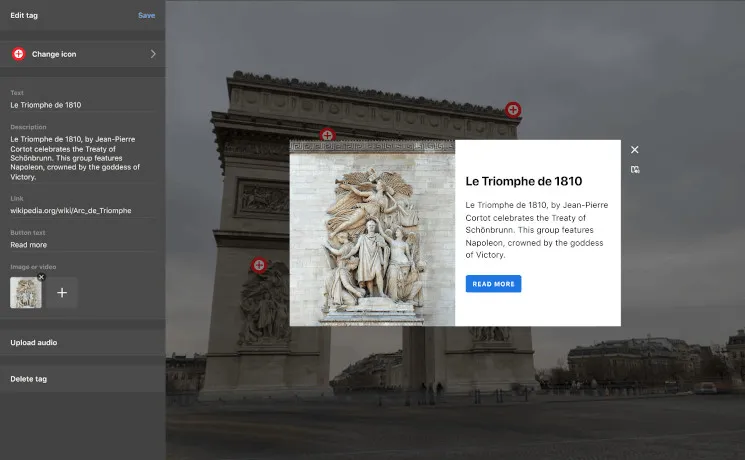Image resolution: width=745 pixels, height=460 pixels.
Task: Click the red tag icon beside Change icon
Action: click(18, 54)
